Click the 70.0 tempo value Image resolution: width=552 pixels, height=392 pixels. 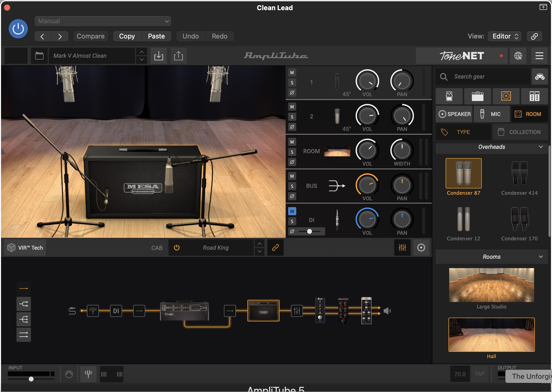pos(460,374)
